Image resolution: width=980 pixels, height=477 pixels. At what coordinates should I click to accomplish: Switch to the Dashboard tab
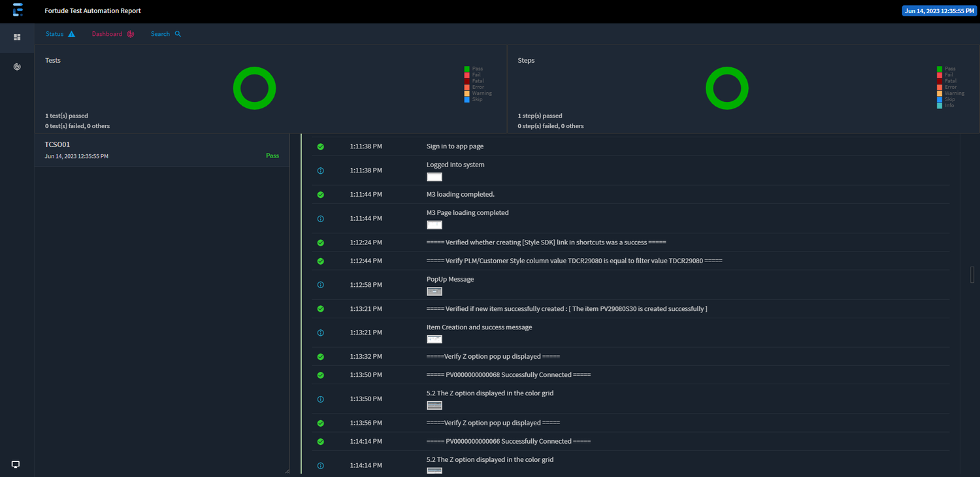coord(106,33)
